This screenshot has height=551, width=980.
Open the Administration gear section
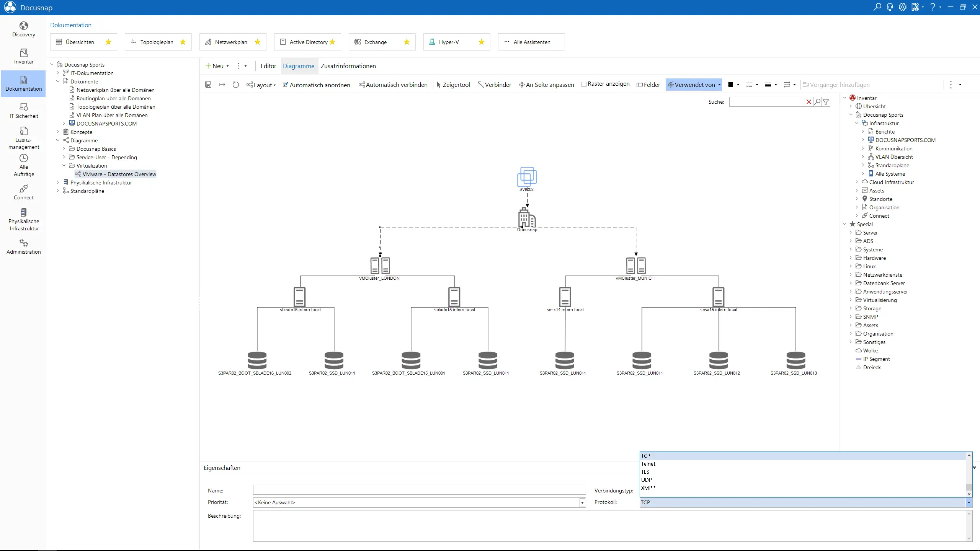(24, 246)
